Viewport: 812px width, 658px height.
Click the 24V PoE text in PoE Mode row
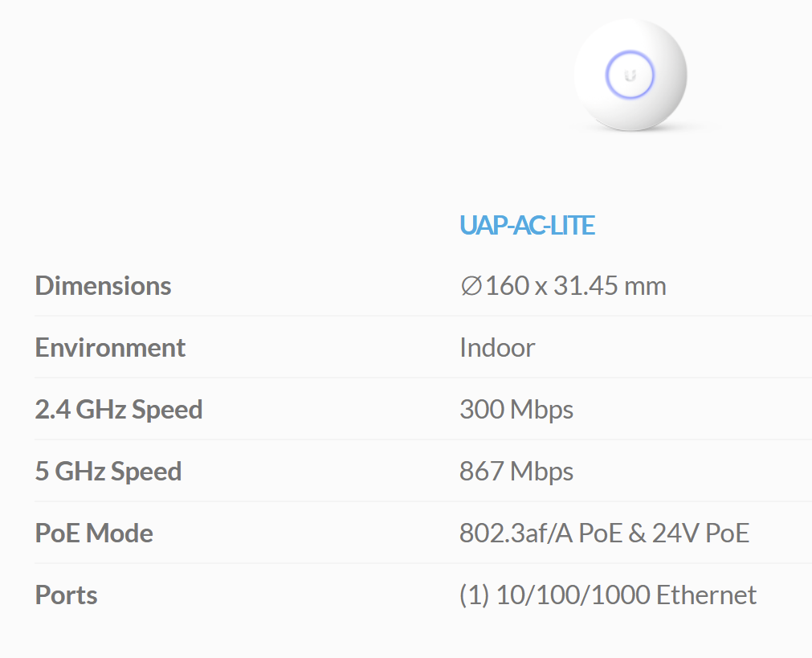pyautogui.click(x=700, y=533)
